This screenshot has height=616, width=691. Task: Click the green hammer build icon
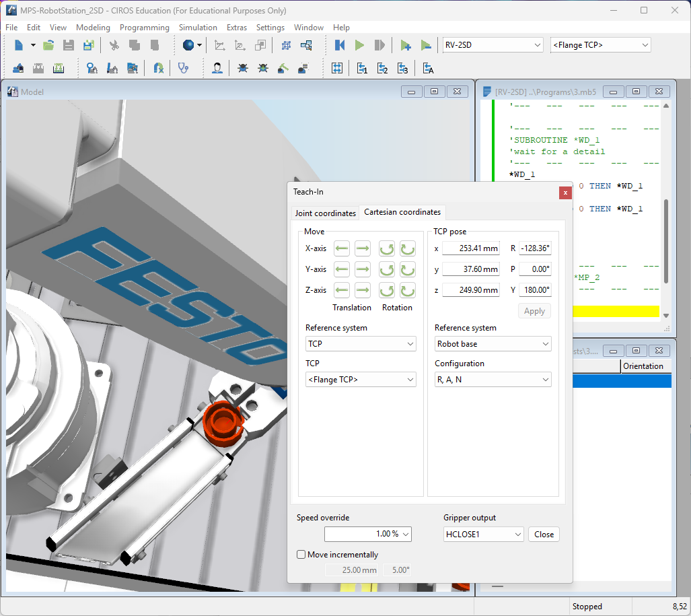283,69
